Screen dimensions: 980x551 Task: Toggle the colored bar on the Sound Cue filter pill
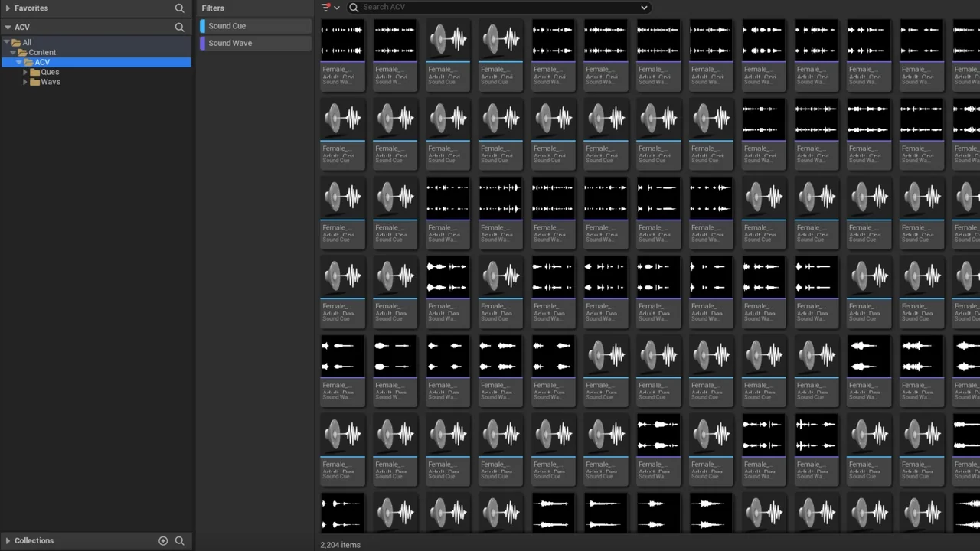[x=204, y=25]
